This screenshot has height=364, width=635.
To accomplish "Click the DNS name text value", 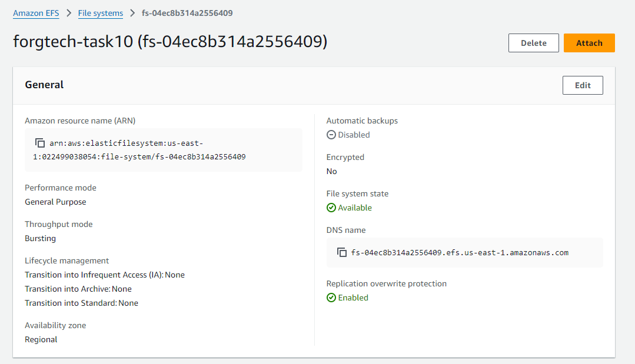I will 460,253.
